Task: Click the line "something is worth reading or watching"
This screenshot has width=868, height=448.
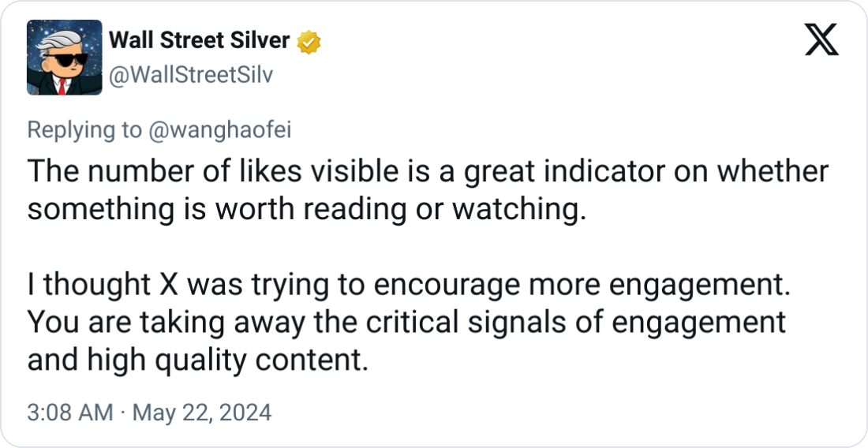Action: pyautogui.click(x=308, y=211)
